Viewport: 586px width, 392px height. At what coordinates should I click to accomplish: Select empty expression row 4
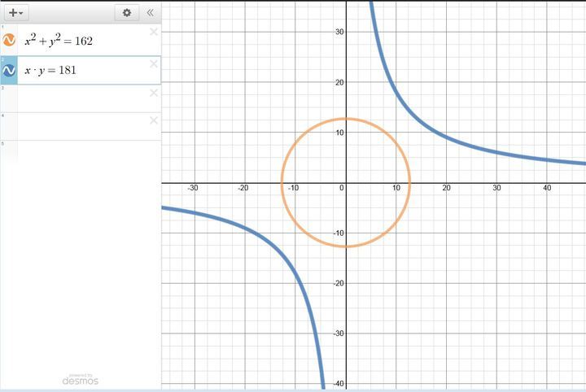81,126
